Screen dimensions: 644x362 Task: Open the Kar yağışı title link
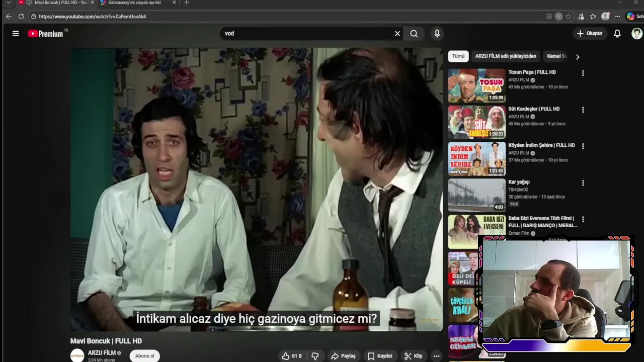[519, 182]
